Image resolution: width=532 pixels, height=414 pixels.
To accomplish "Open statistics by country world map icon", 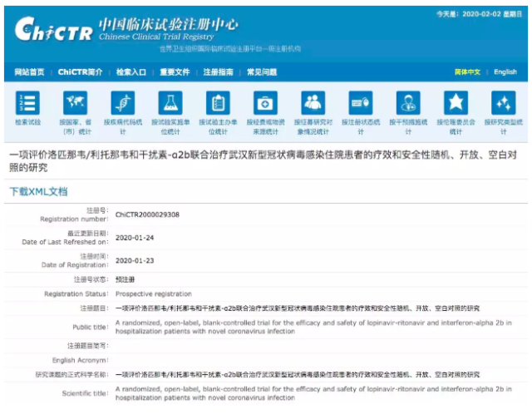I will 76,103.
